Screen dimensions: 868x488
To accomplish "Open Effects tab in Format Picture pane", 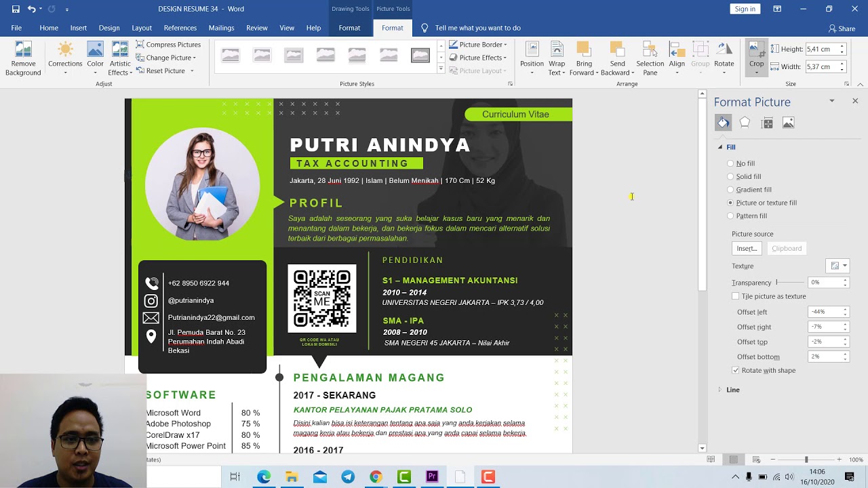I will click(745, 123).
